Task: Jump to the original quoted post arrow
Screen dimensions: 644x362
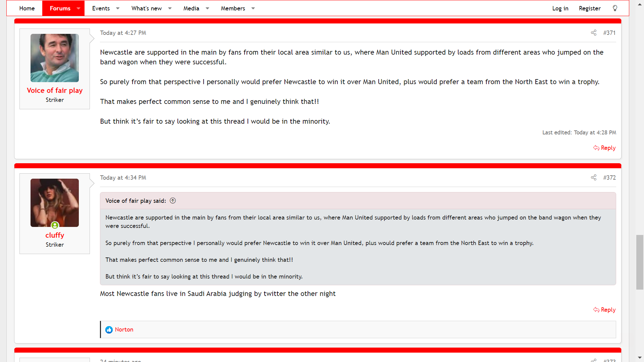Action: [x=173, y=201]
